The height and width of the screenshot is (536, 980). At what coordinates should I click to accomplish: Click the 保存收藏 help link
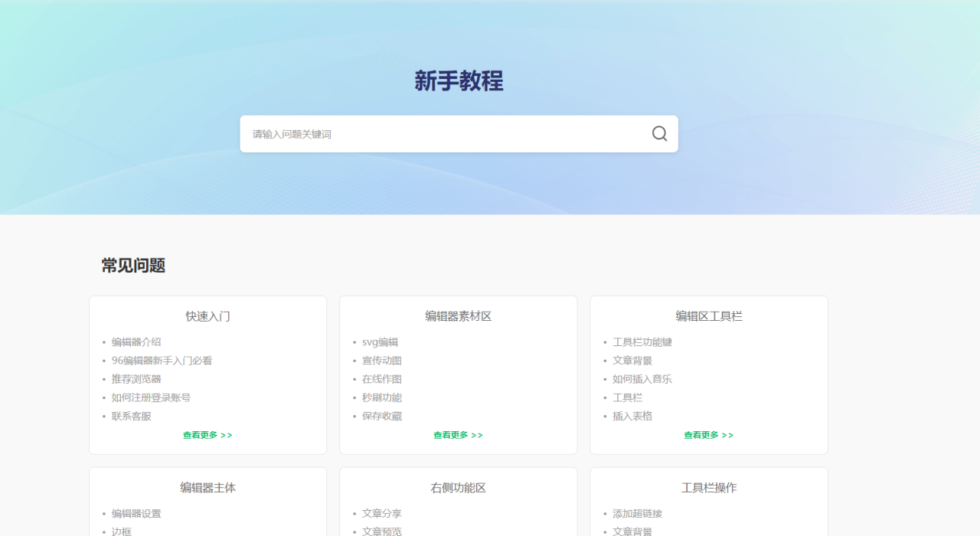point(381,416)
